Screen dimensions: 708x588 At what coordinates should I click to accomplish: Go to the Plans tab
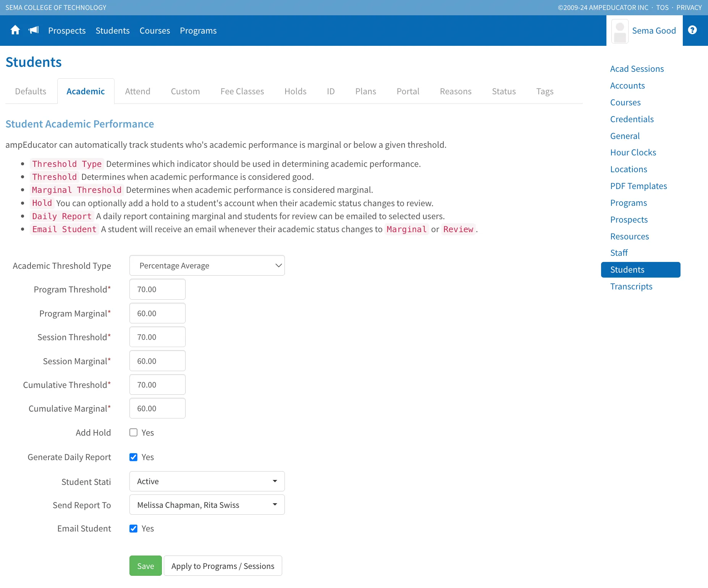point(365,91)
